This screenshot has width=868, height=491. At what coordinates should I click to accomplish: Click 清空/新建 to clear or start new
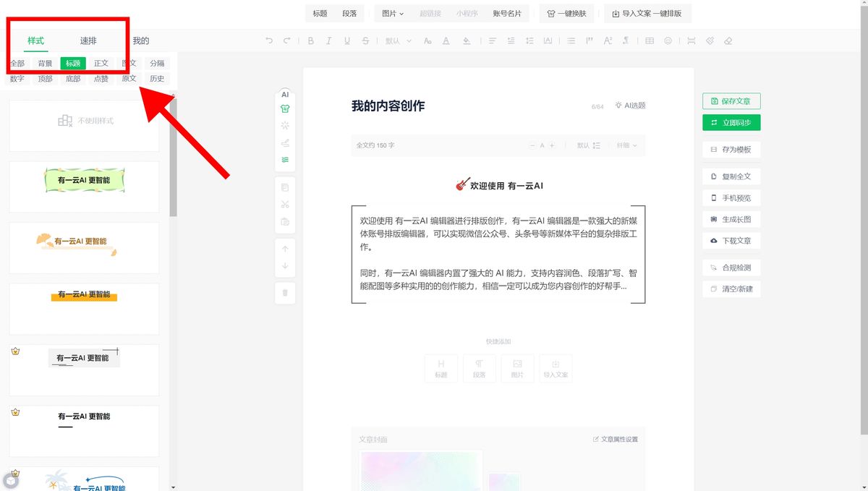[x=731, y=289]
